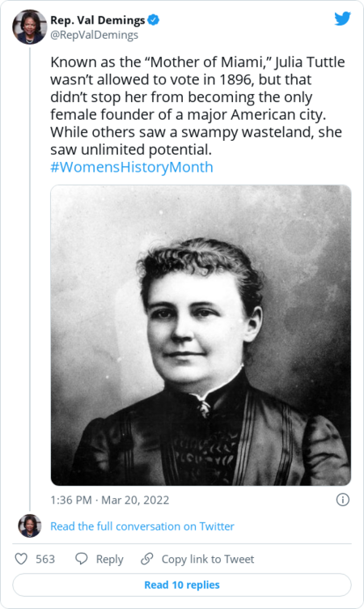Click the Rep. Val Demings display name
This screenshot has width=364, height=609.
click(x=98, y=19)
